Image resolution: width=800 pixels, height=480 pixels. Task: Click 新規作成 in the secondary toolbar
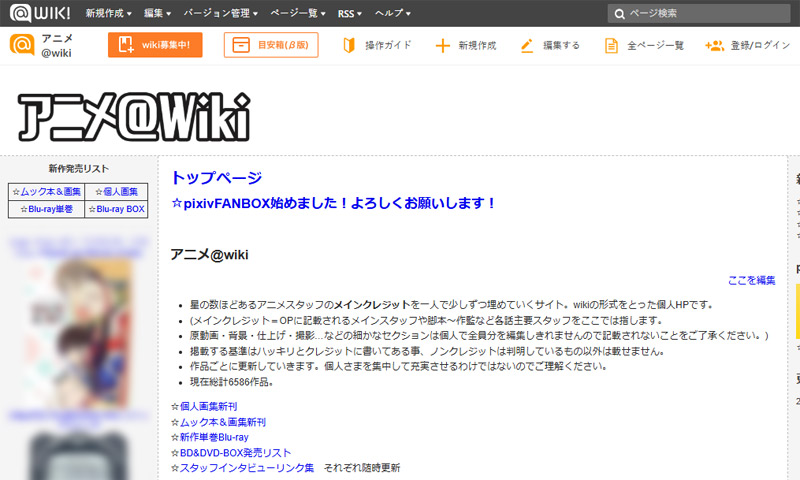(477, 45)
